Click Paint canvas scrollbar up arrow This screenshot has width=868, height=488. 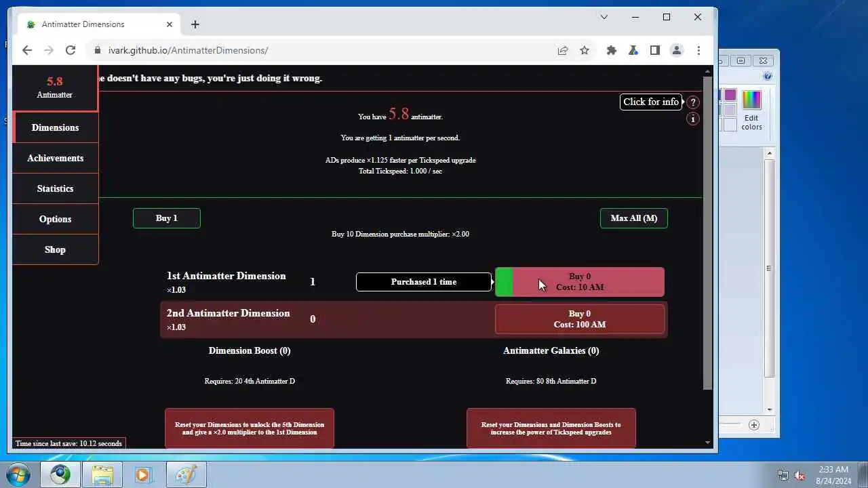coord(770,154)
